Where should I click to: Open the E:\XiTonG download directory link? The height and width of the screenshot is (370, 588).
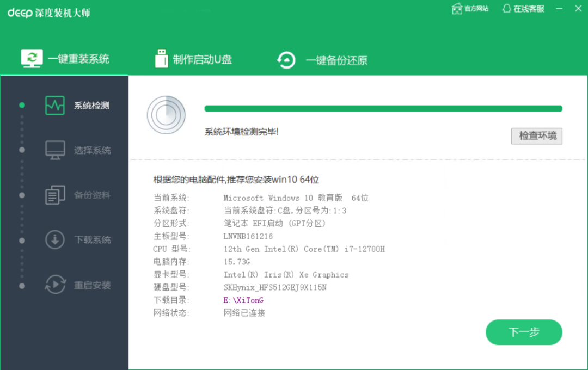(x=243, y=300)
